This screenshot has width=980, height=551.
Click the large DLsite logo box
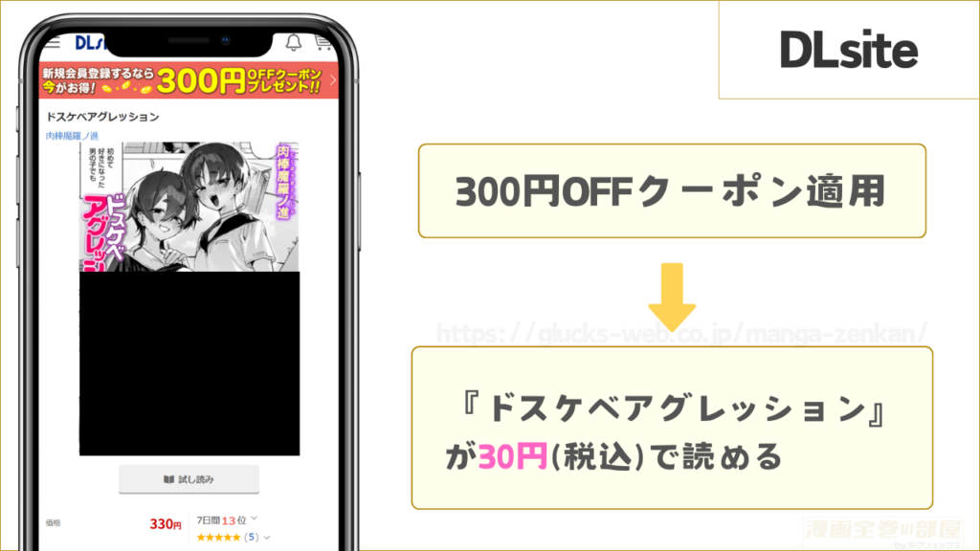tap(849, 50)
